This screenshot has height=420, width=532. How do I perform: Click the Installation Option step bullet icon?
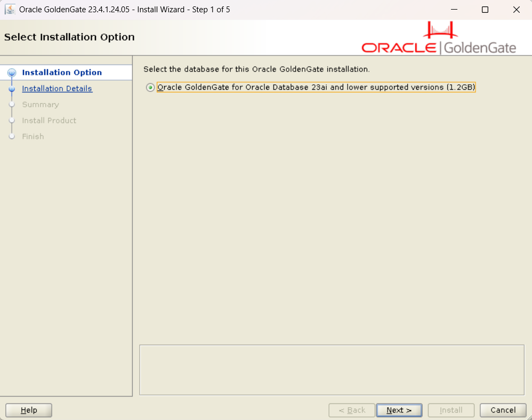pyautogui.click(x=12, y=73)
